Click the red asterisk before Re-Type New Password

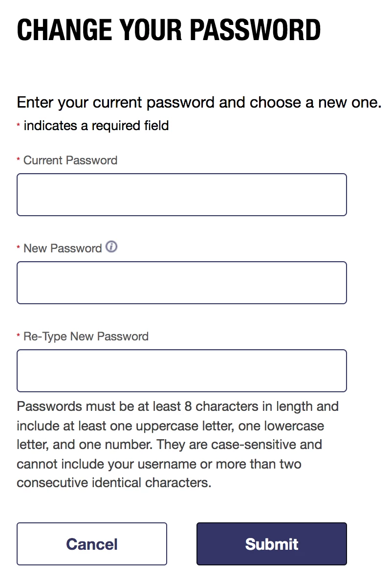(x=18, y=336)
